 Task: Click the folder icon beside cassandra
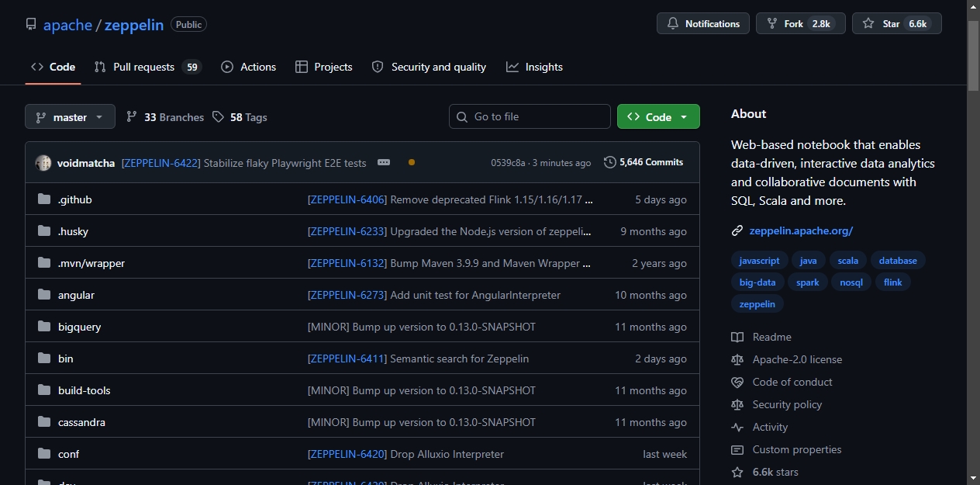point(44,422)
